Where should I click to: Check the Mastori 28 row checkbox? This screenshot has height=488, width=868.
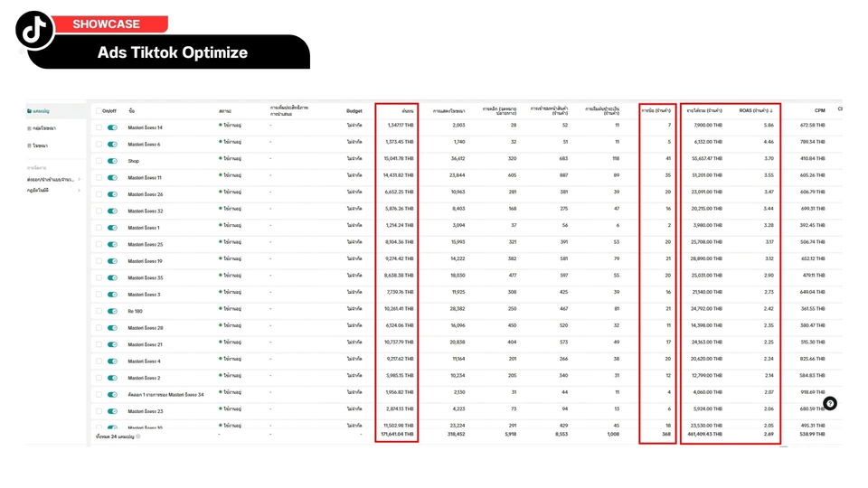click(99, 327)
